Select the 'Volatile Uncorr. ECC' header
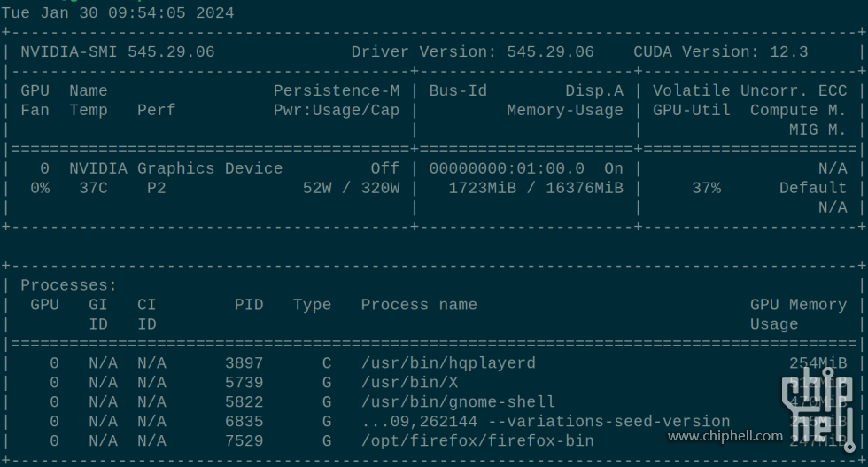This screenshot has height=467, width=868. [x=749, y=91]
